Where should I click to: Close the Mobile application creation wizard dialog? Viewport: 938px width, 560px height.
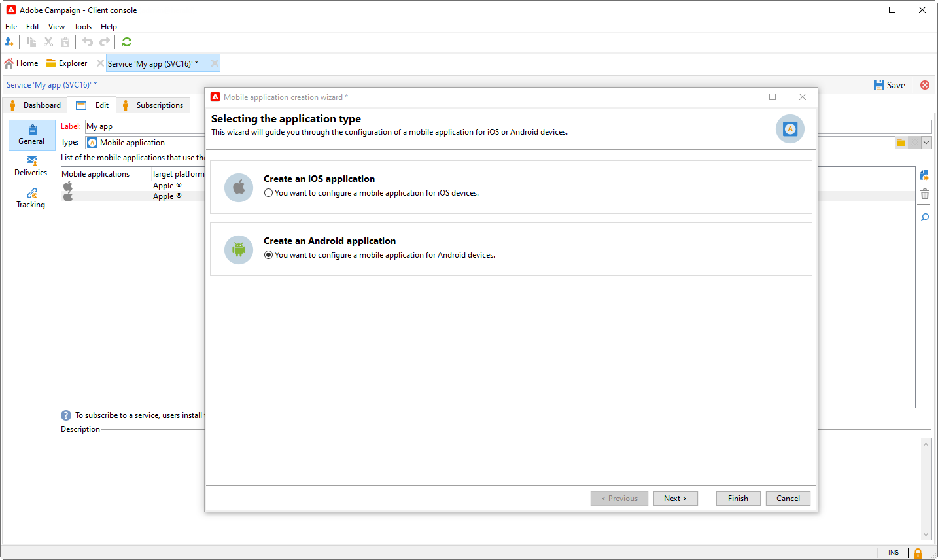click(x=803, y=97)
